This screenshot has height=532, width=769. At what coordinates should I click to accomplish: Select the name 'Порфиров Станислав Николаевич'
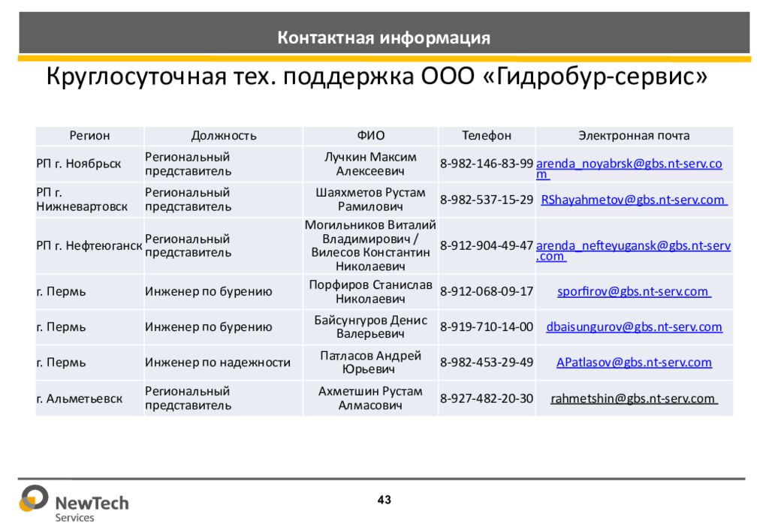click(370, 291)
